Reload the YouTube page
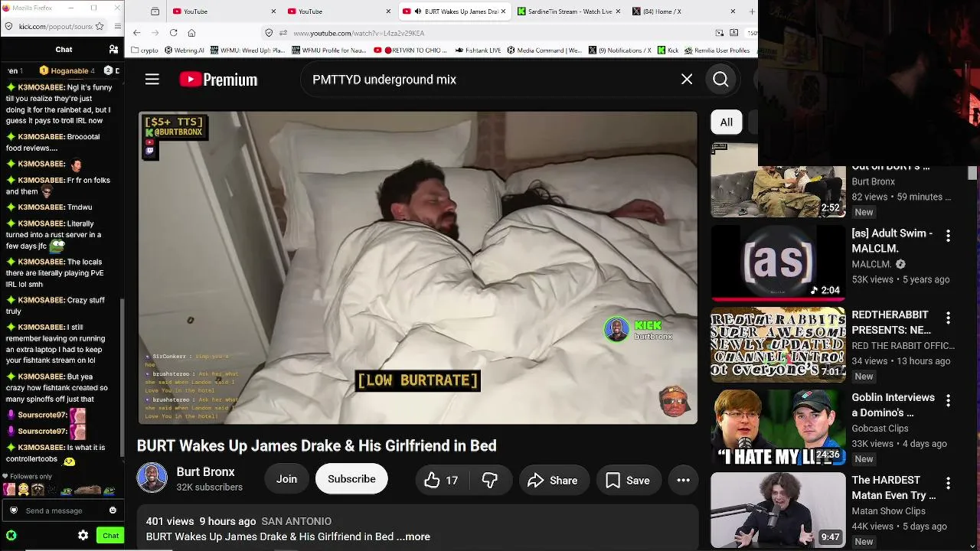The width and height of the screenshot is (980, 551). tap(173, 33)
